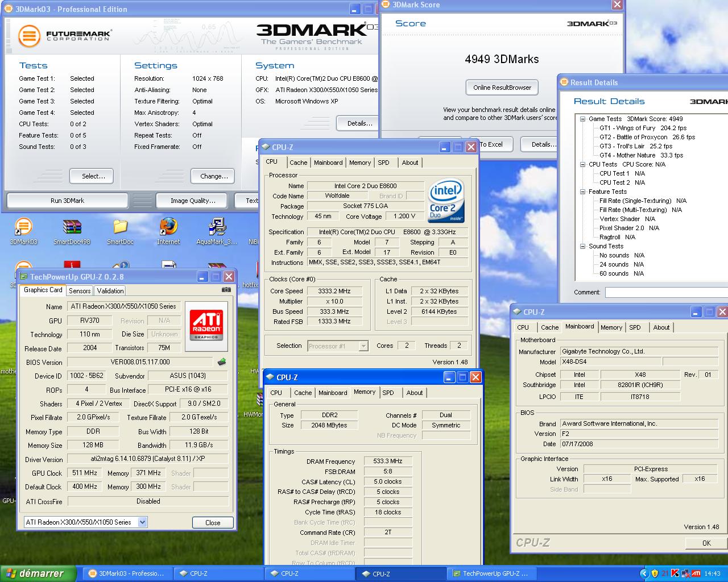Screen dimensions: 728x582
Task: Launch the Internet Firefox shortcut
Action: [x=168, y=231]
